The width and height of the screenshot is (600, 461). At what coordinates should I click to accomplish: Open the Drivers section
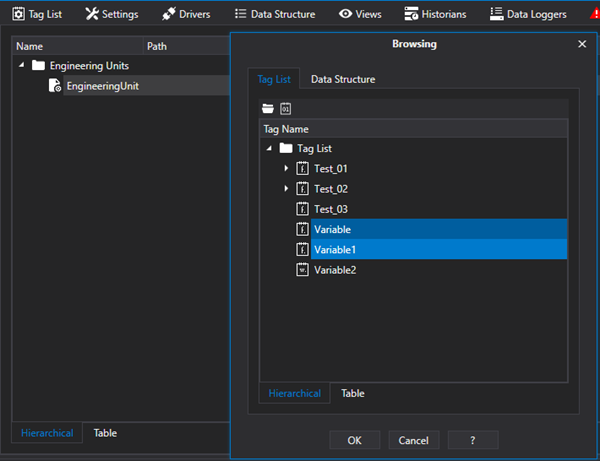click(186, 14)
